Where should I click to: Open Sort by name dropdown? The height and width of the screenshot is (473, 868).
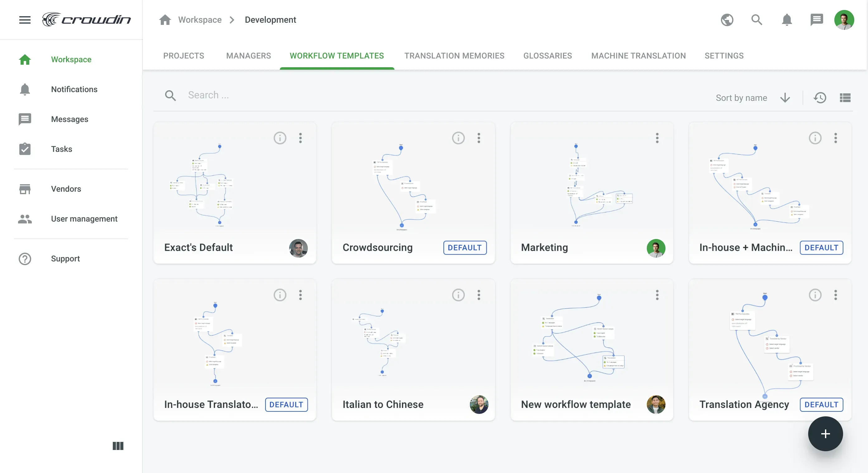[741, 98]
